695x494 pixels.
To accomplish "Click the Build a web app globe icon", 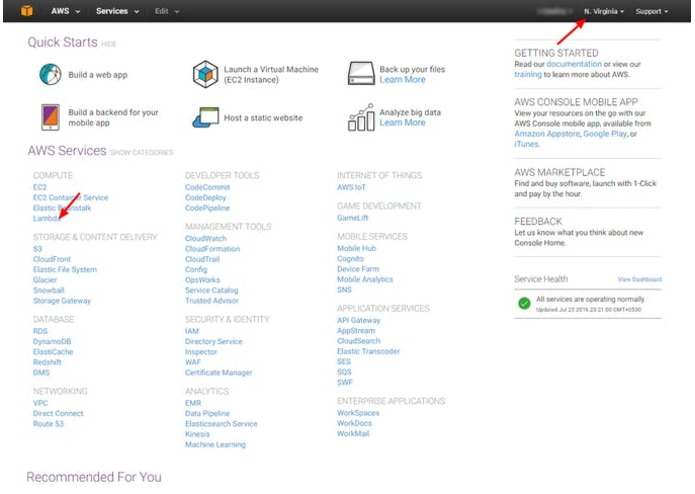I will 50,74.
